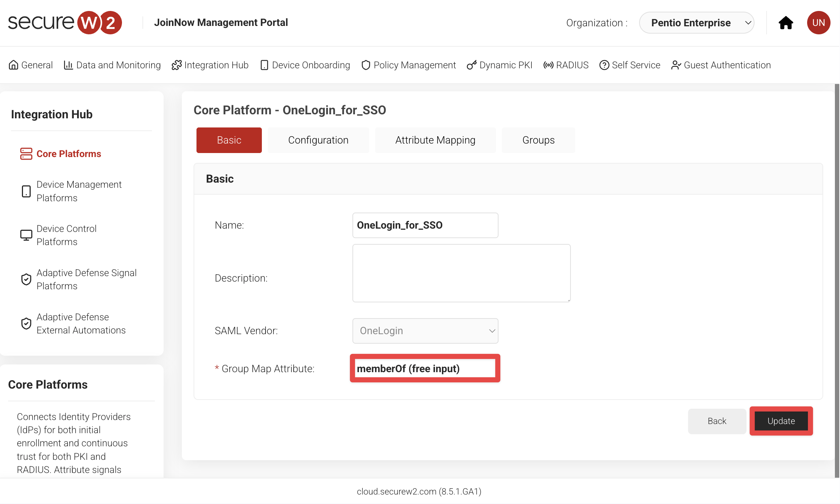Viewport: 840px width, 504px height.
Task: Switch to the Attribute Mapping tab
Action: (x=435, y=140)
